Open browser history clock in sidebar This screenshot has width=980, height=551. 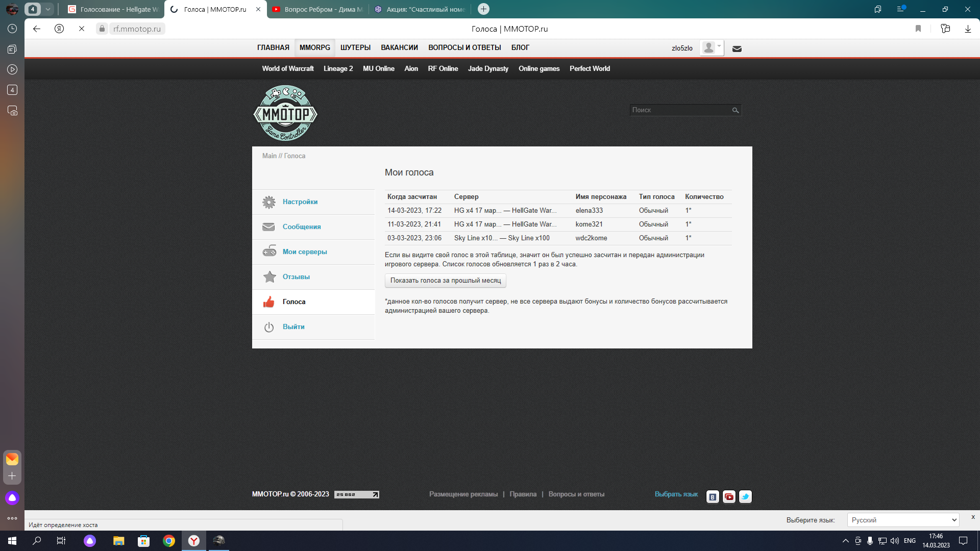12,29
